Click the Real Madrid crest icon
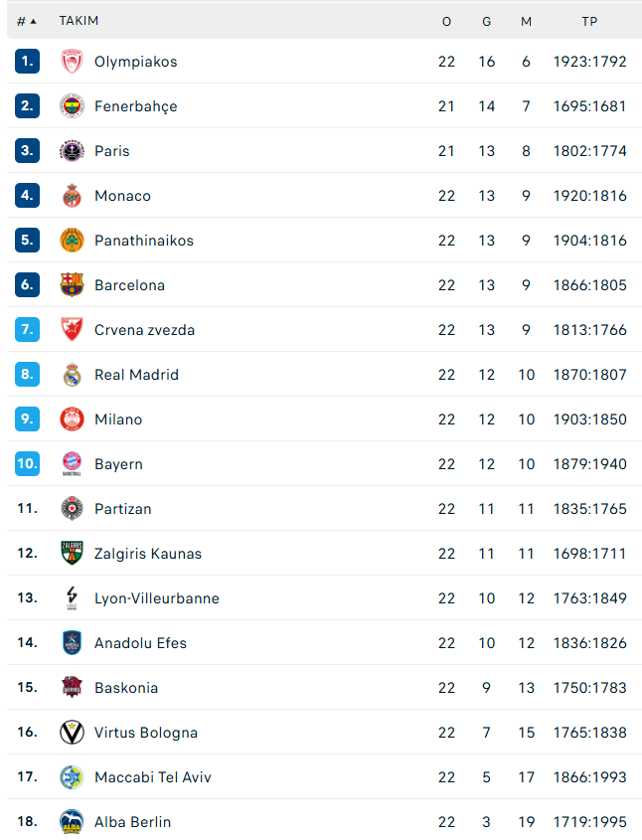 pos(72,375)
